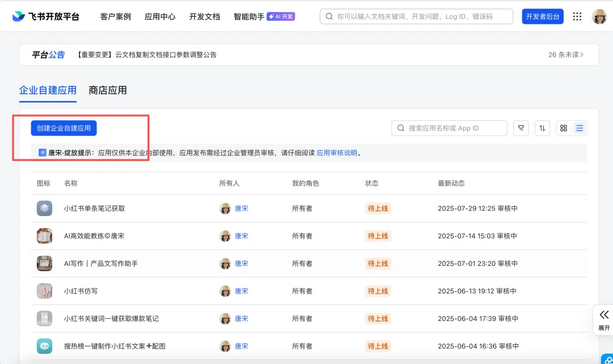Switch to grid card view
The height and width of the screenshot is (364, 613).
[x=564, y=128]
